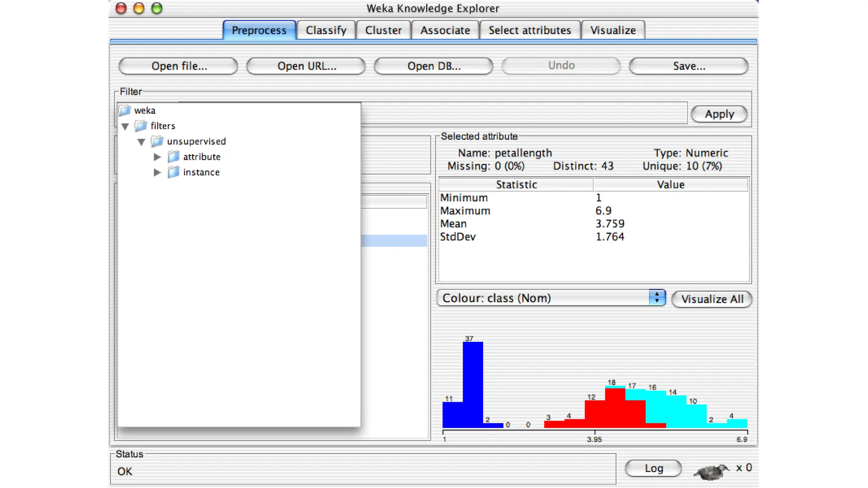Click the Open file button
The width and height of the screenshot is (868, 488).
tap(178, 66)
